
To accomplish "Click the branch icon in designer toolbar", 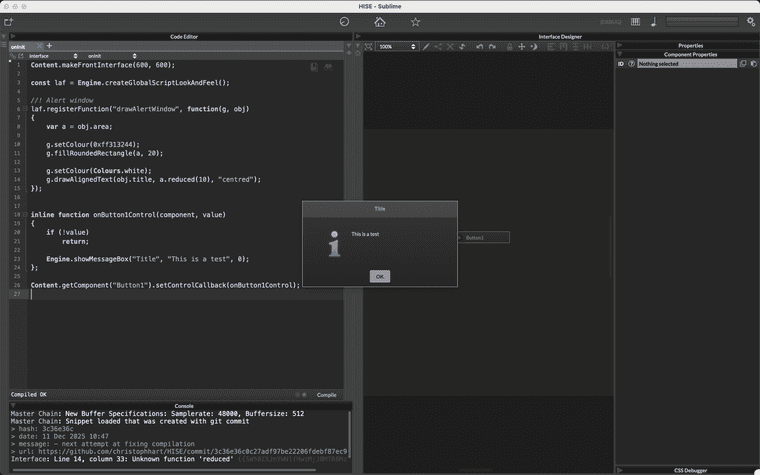I will point(438,47).
